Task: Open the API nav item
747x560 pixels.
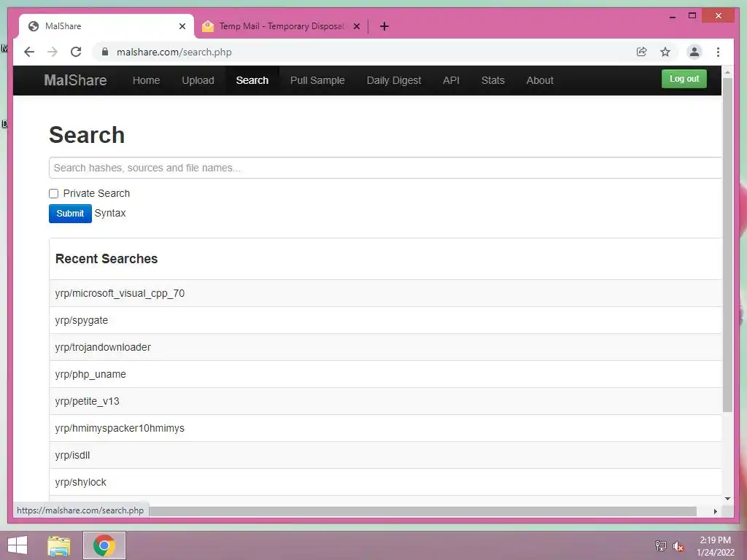Action: tap(451, 80)
